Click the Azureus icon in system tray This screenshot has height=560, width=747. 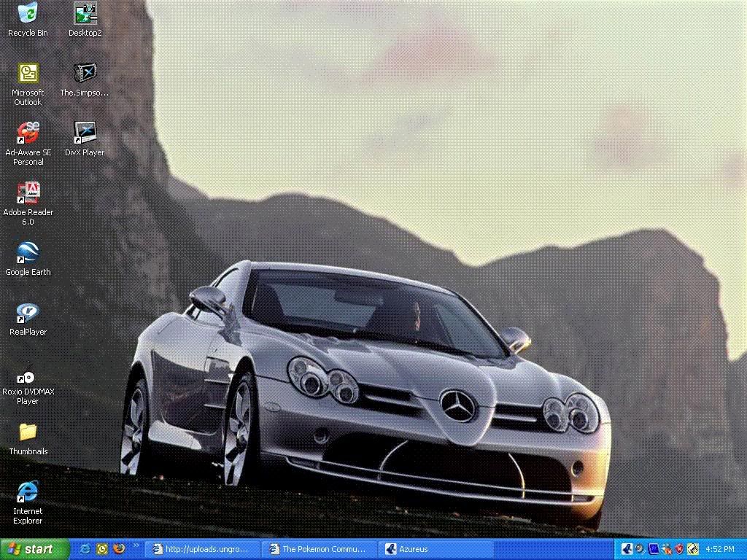coord(627,549)
